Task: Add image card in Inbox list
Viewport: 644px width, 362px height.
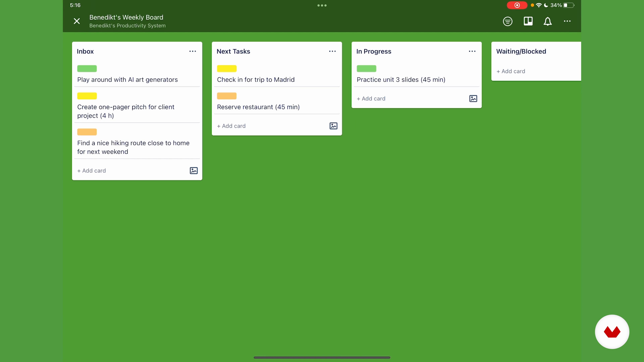Action: pyautogui.click(x=194, y=171)
